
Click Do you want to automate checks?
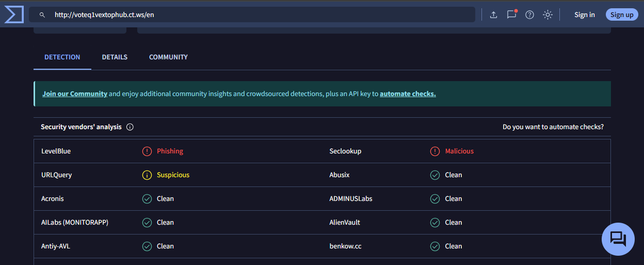point(553,127)
